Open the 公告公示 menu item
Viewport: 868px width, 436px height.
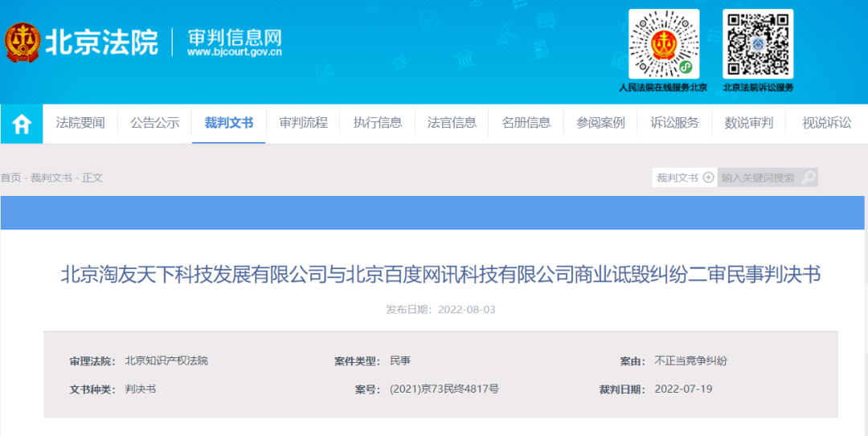155,123
